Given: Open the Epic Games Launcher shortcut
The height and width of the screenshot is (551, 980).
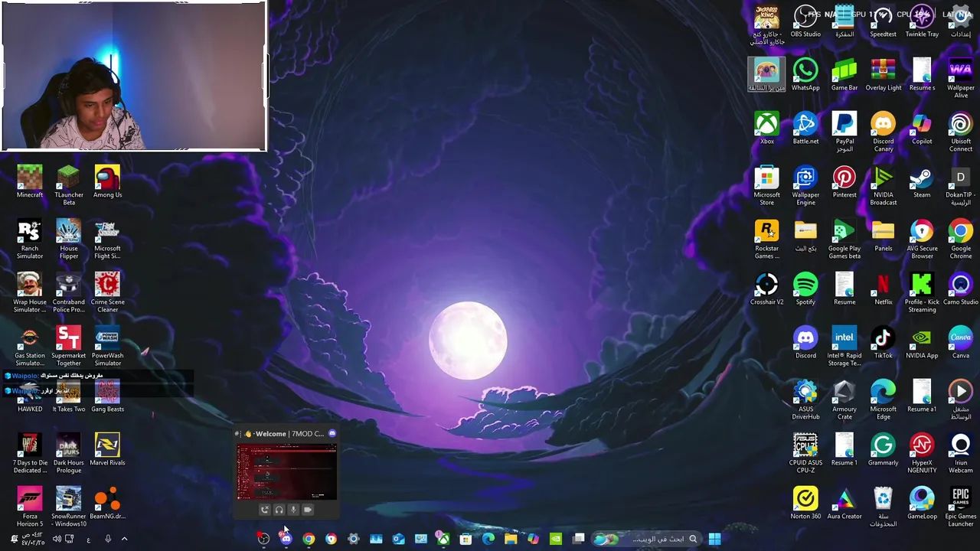Looking at the screenshot, I should tap(960, 507).
